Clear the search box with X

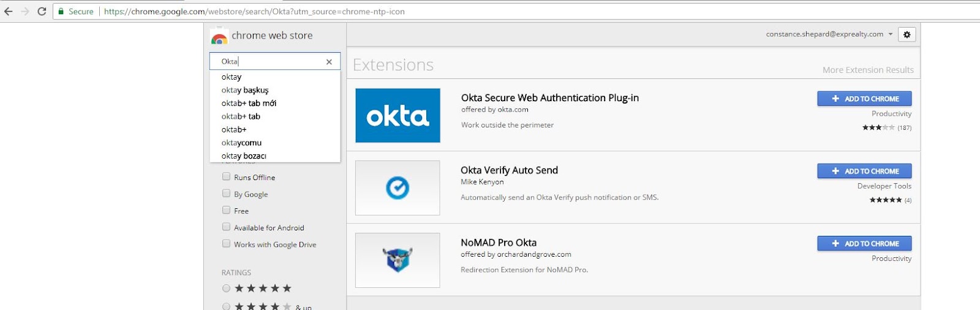(329, 62)
